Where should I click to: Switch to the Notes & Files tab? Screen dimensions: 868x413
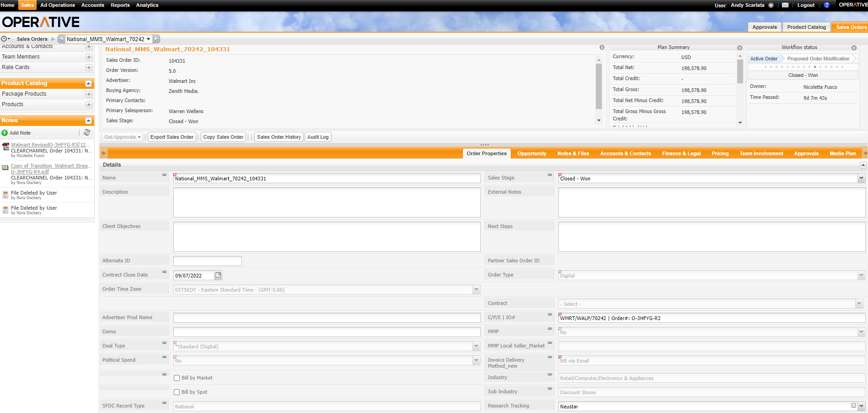pyautogui.click(x=573, y=153)
